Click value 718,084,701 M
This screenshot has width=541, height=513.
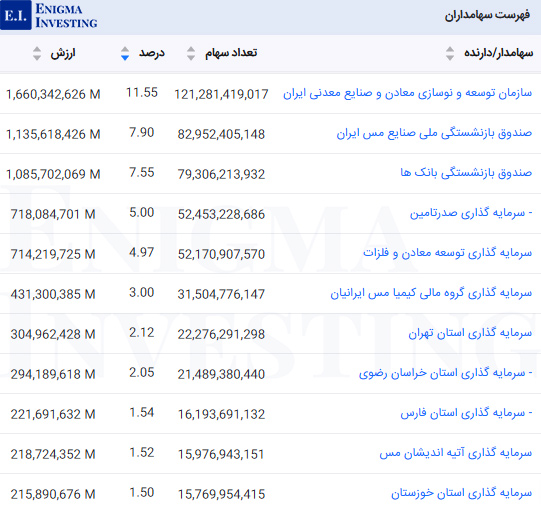(x=53, y=214)
